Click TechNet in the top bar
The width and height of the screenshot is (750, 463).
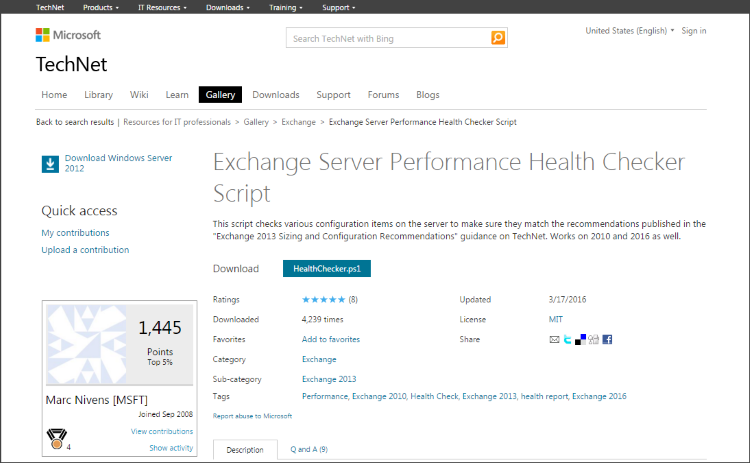click(50, 7)
